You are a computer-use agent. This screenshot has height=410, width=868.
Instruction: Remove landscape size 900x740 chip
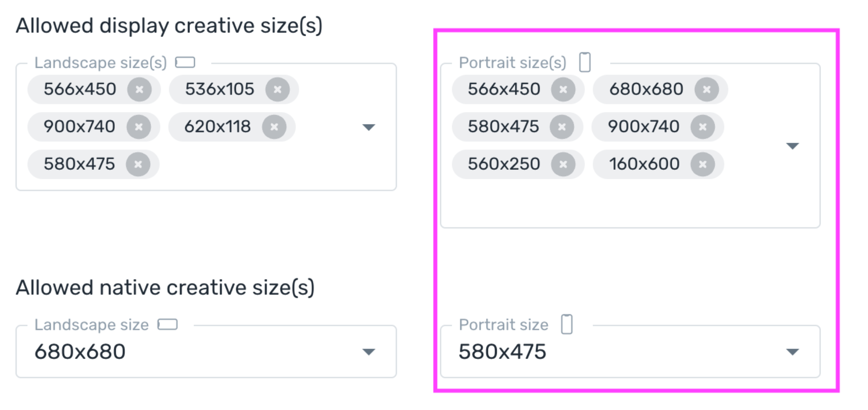(x=139, y=127)
